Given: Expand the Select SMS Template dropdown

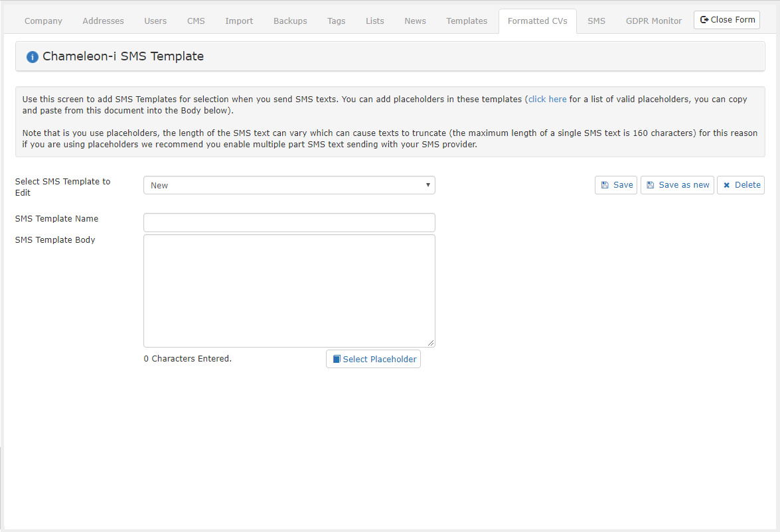Looking at the screenshot, I should point(289,185).
